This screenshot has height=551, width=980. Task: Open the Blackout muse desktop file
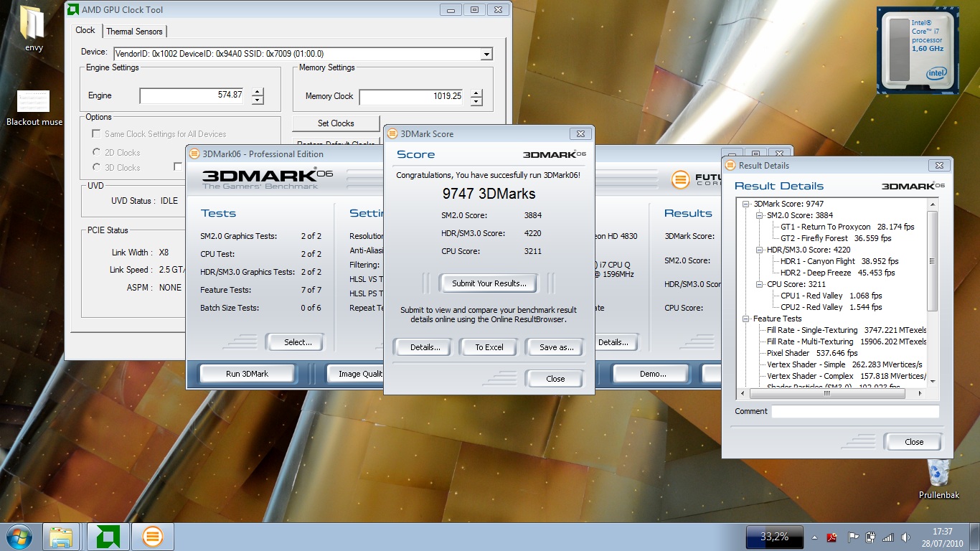[x=34, y=108]
